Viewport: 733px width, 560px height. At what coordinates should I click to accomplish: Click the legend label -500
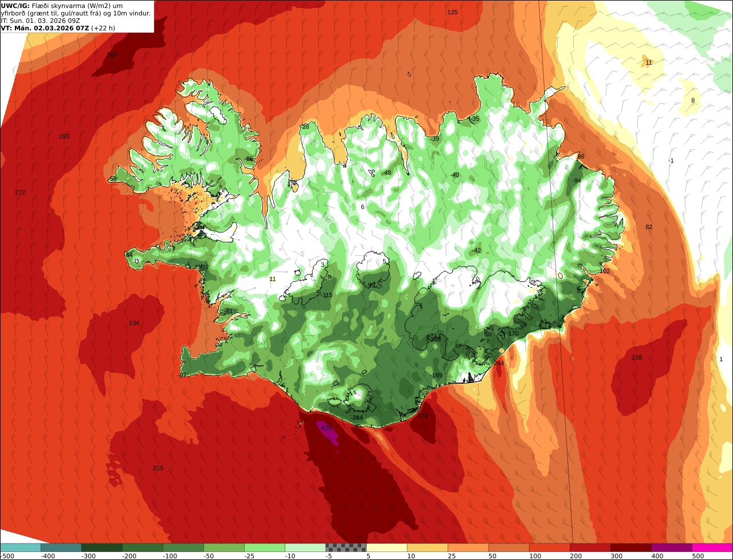7,556
